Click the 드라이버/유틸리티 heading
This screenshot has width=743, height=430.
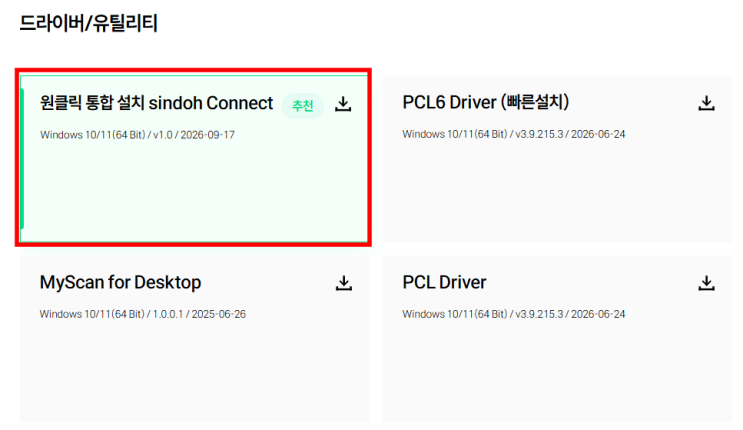coord(89,23)
